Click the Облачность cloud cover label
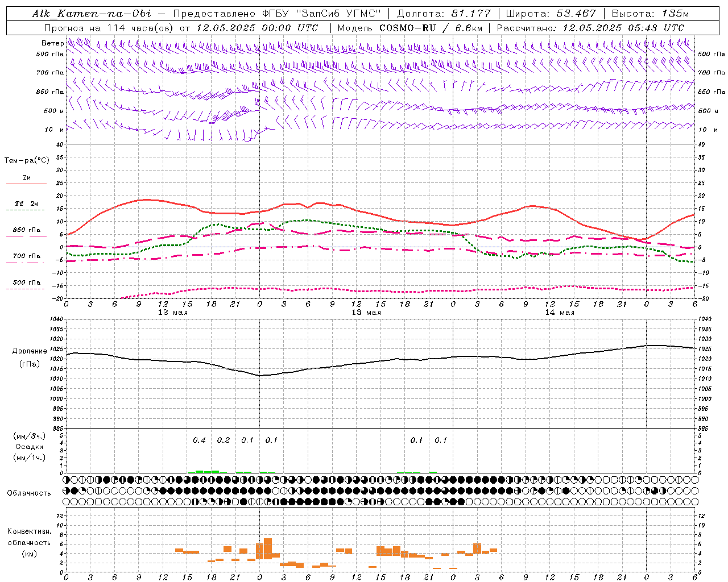Viewport: 728px width, 582px height. [29, 493]
